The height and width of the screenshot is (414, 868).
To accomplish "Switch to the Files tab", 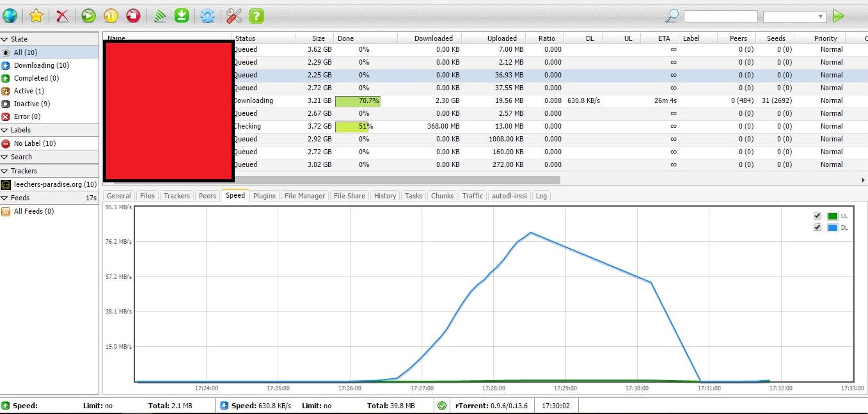I will click(x=147, y=196).
